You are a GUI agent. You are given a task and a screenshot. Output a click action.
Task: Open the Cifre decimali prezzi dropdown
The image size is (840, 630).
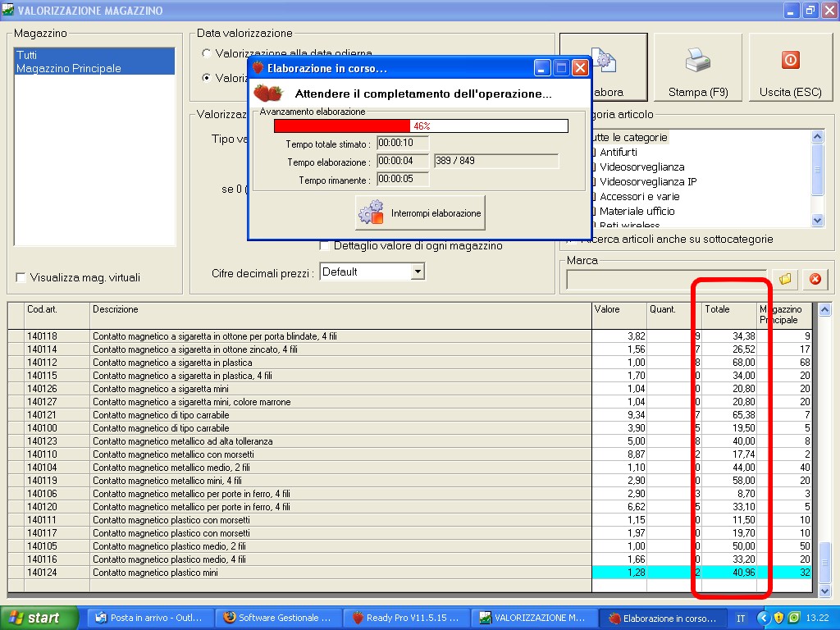418,272
